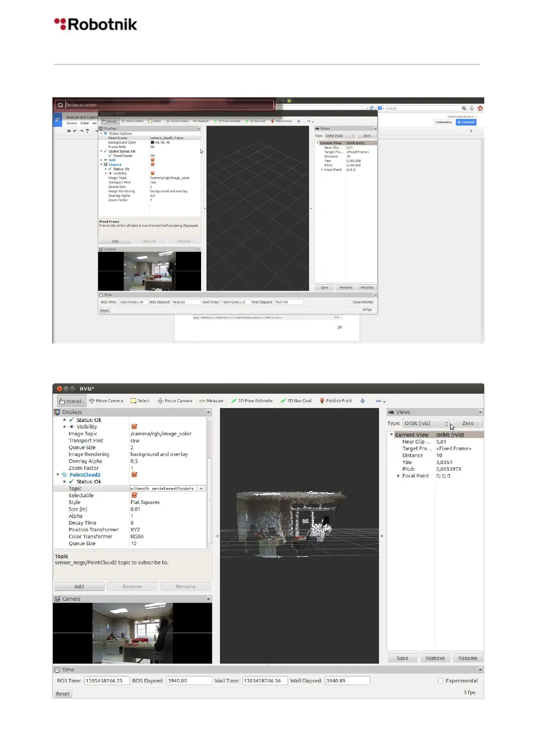This screenshot has height=756, width=534.
Task: Toggle the Selectable checkbox in lower RViz
Action: pyautogui.click(x=134, y=495)
